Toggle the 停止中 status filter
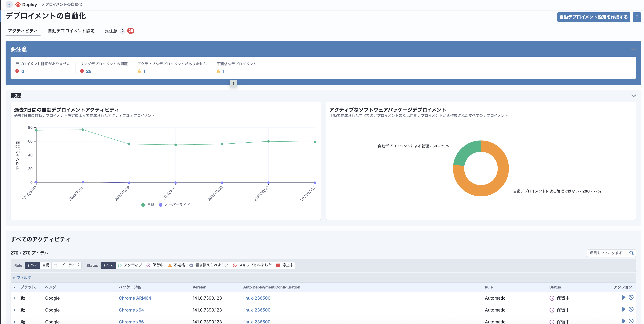Image resolution: width=644 pixels, height=324 pixels. click(x=285, y=265)
